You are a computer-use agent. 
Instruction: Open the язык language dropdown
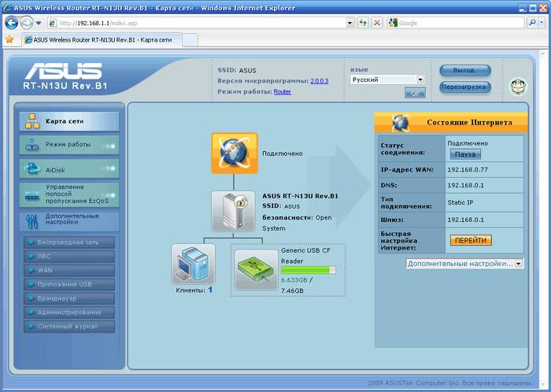point(387,80)
